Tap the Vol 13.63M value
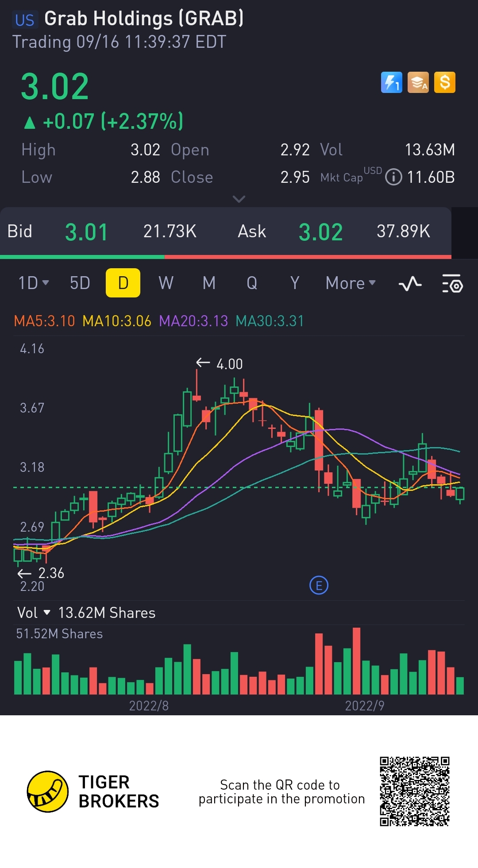 coord(430,150)
